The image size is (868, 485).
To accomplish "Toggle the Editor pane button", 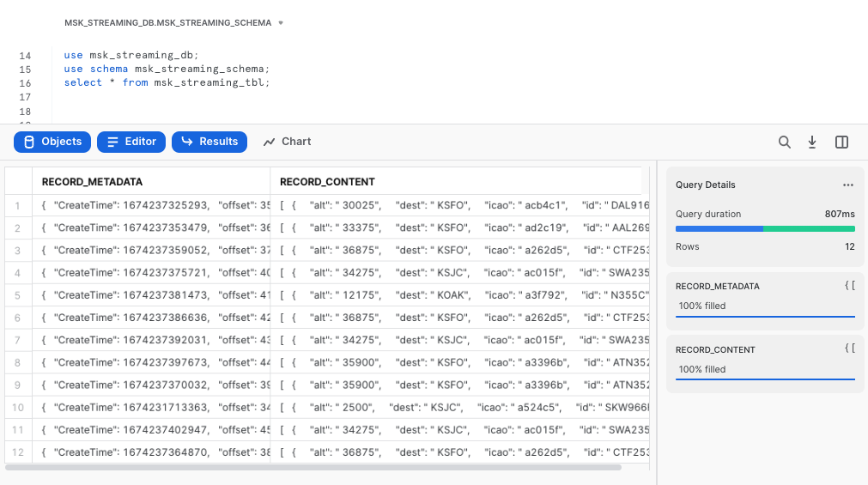I will [x=131, y=142].
